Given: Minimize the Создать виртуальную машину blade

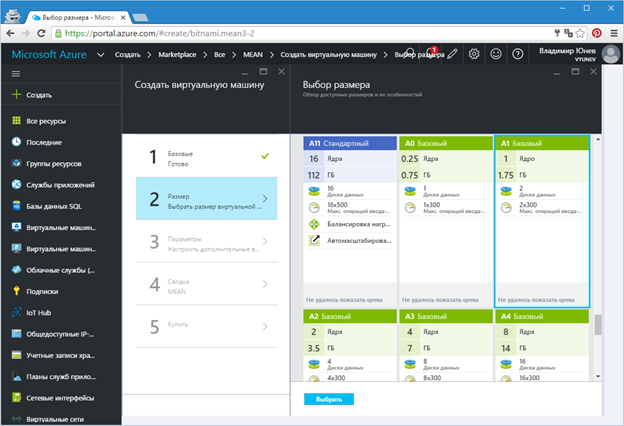Looking at the screenshot, I should (245, 73).
